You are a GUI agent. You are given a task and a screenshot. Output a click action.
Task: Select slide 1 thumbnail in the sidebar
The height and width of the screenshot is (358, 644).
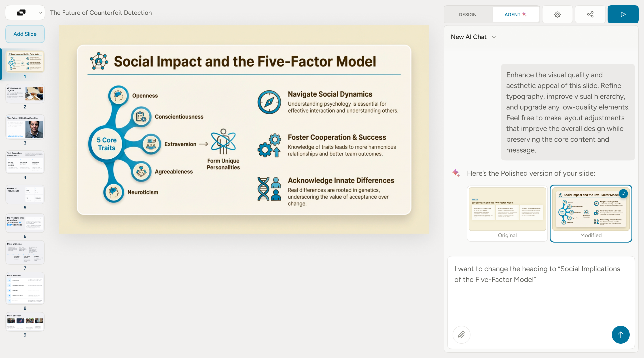tap(25, 62)
